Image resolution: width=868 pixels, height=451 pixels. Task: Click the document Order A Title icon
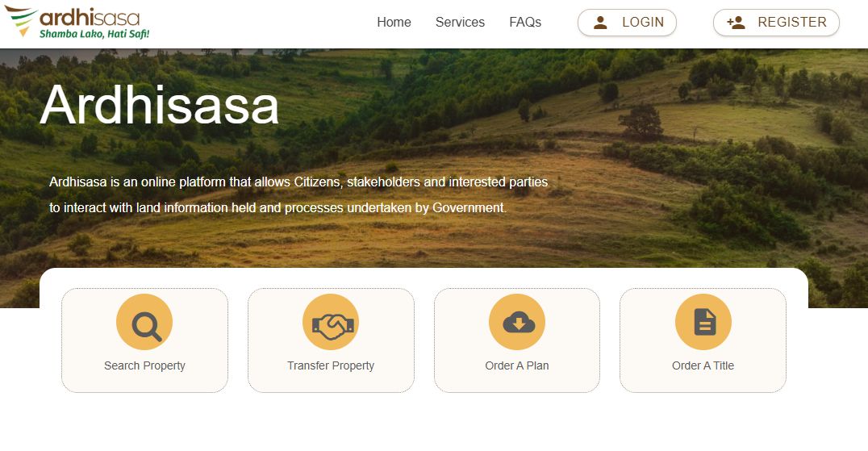tap(703, 322)
